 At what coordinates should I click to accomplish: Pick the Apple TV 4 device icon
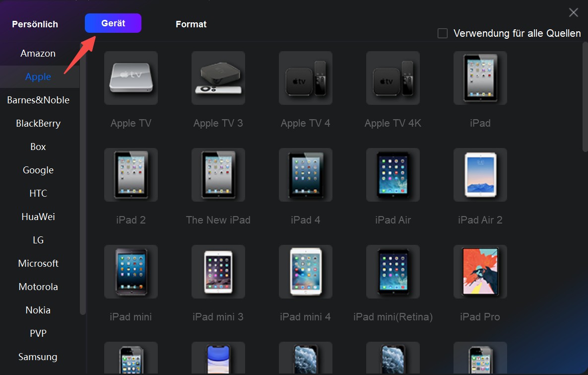tap(306, 77)
